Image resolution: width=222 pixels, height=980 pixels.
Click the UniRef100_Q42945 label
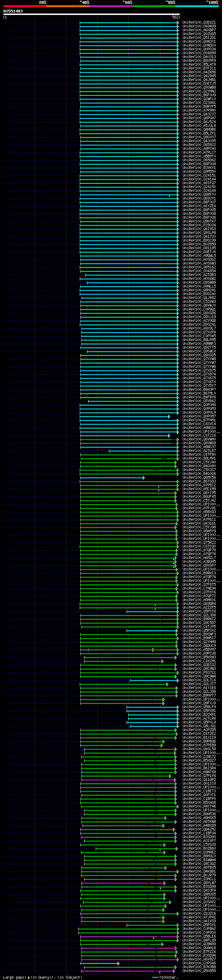pos(199,76)
